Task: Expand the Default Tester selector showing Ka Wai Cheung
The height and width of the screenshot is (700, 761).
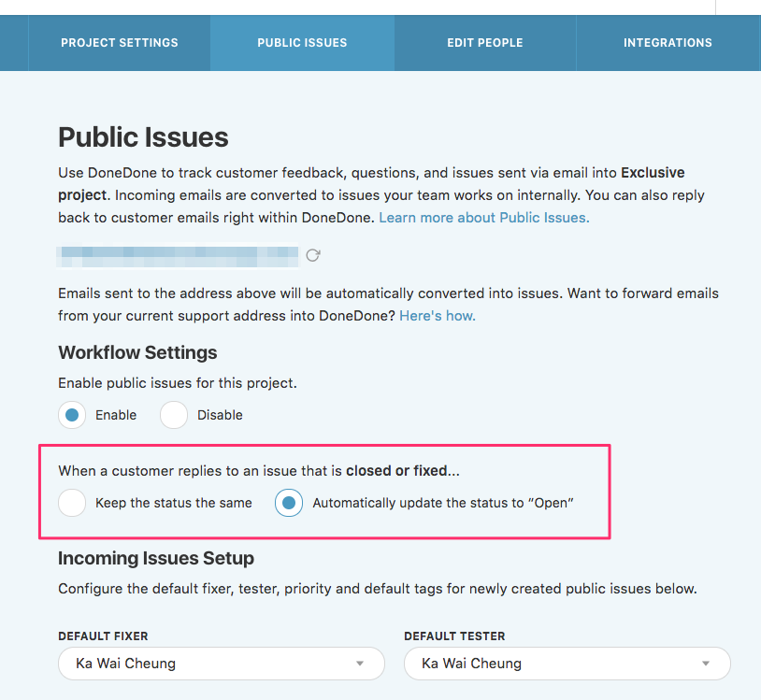Action: pyautogui.click(x=567, y=664)
